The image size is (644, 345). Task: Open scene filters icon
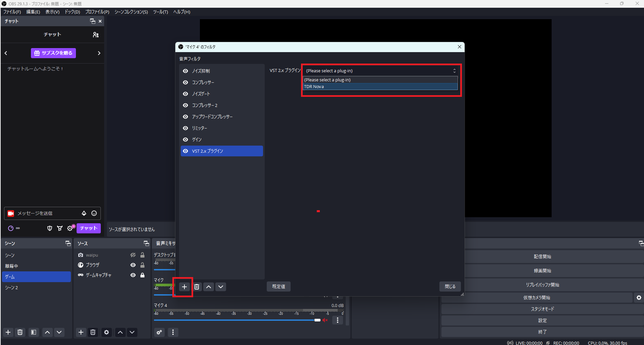[34, 332]
